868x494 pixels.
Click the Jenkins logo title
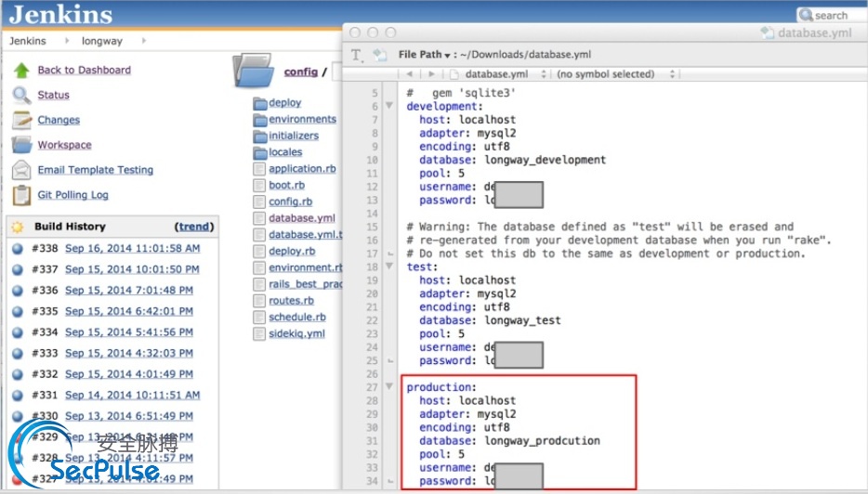click(61, 14)
